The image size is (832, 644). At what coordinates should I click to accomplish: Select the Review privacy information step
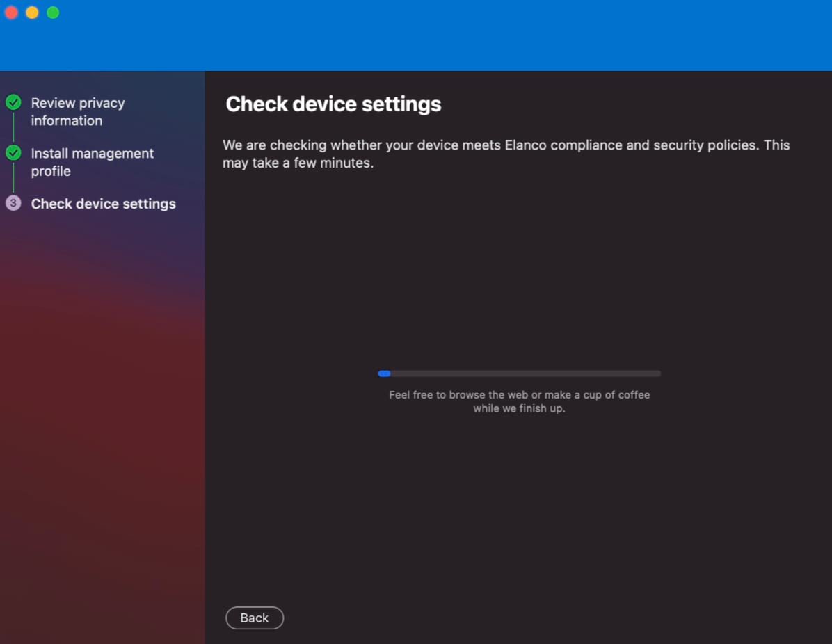point(77,111)
